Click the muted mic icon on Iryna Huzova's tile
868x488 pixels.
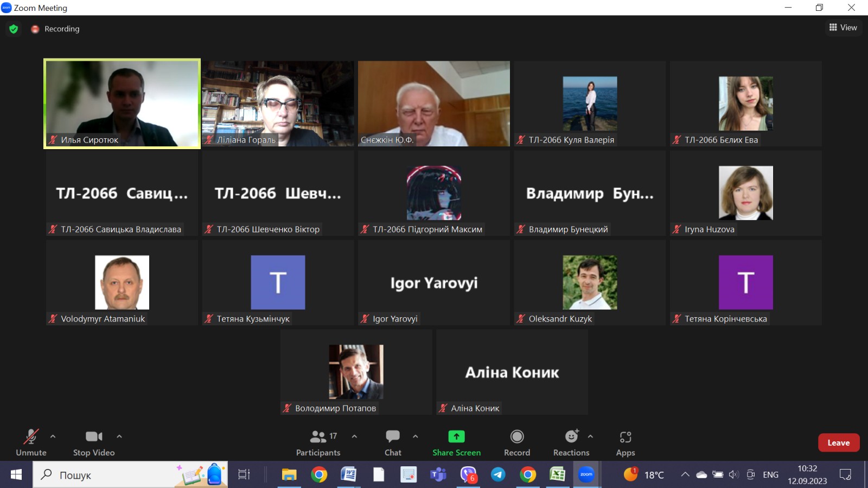676,229
